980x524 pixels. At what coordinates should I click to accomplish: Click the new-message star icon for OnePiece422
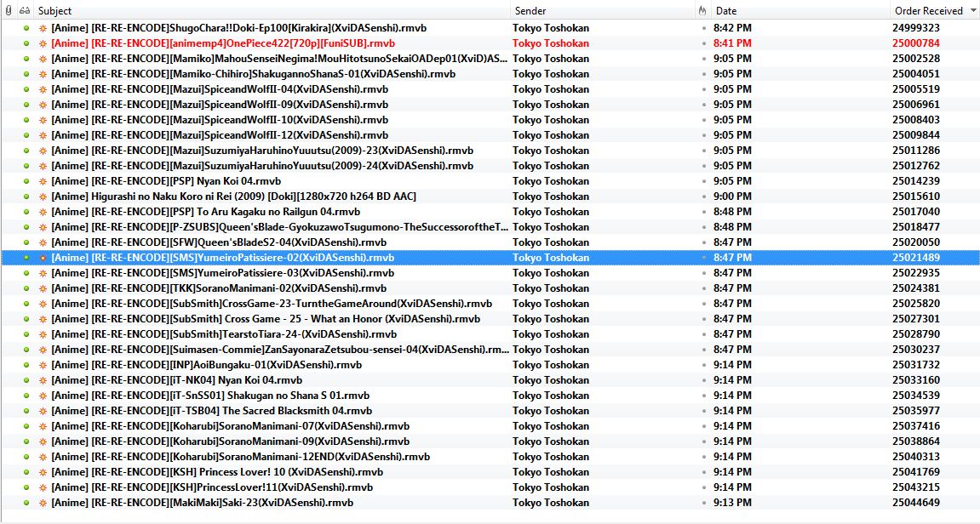43,43
